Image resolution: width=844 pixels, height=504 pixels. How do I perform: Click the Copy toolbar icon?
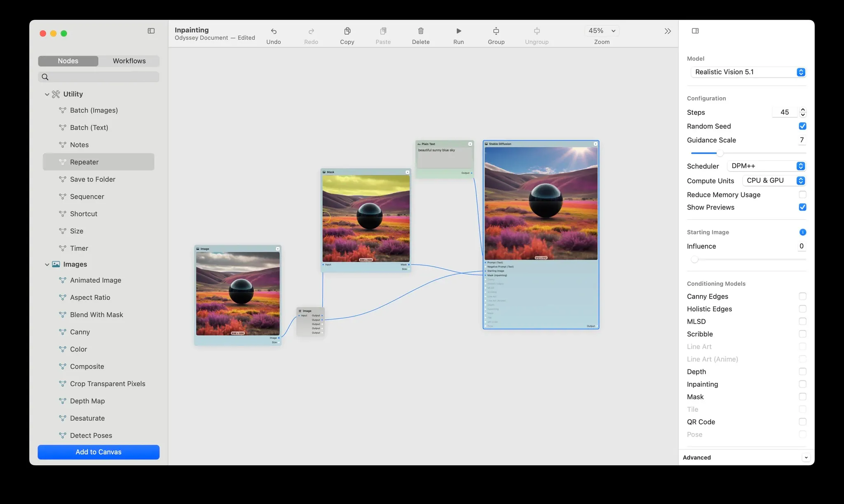347,31
